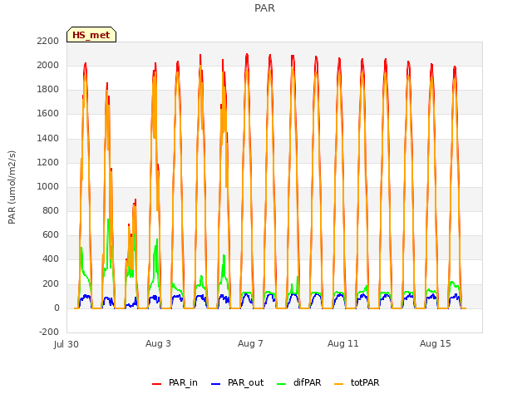
Task: Click the 1600 y-axis tick label
Action: [x=48, y=114]
